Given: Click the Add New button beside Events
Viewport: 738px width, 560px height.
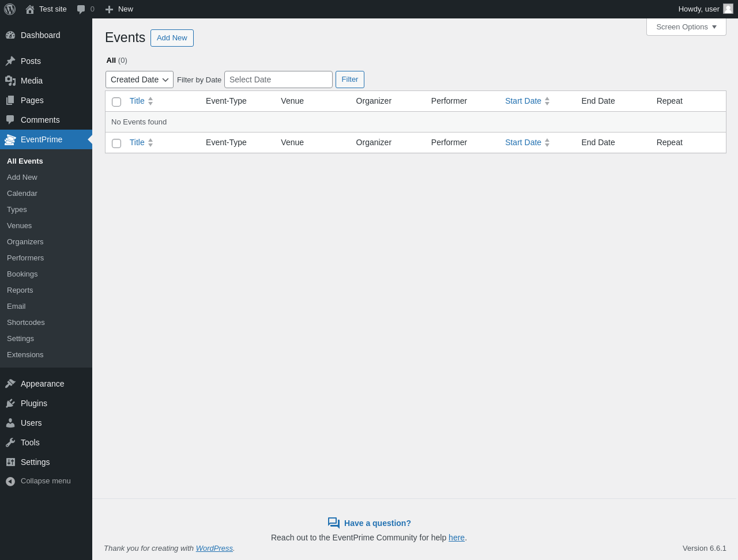Looking at the screenshot, I should coord(172,38).
